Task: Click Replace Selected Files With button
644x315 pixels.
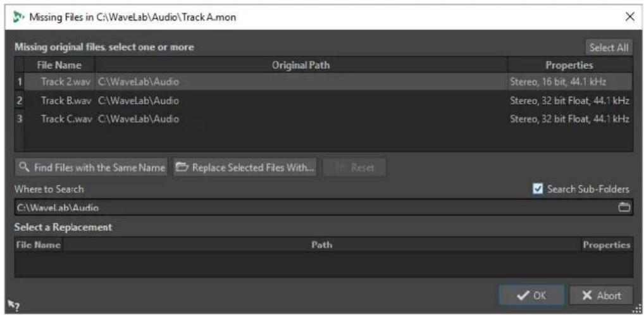Action: point(245,168)
